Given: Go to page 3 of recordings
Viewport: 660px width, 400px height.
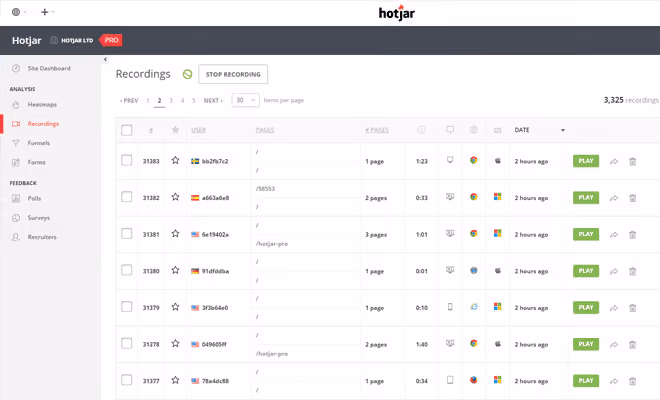Looking at the screenshot, I should (x=171, y=101).
